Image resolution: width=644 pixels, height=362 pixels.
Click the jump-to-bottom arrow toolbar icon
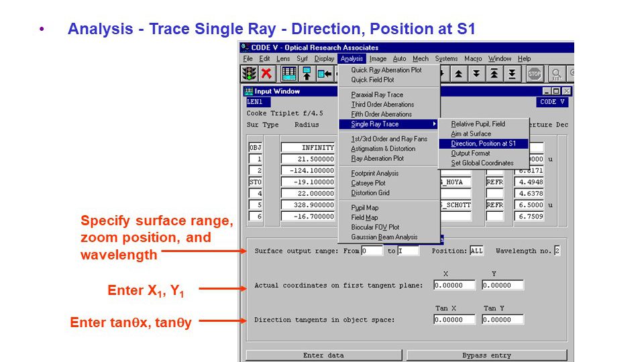[x=512, y=74]
